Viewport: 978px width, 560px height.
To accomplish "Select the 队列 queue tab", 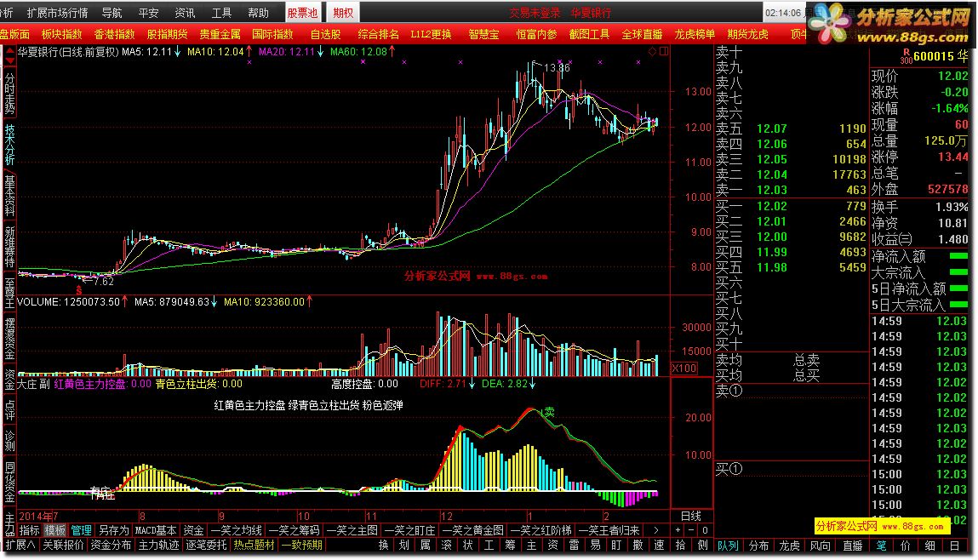I will pos(727,546).
